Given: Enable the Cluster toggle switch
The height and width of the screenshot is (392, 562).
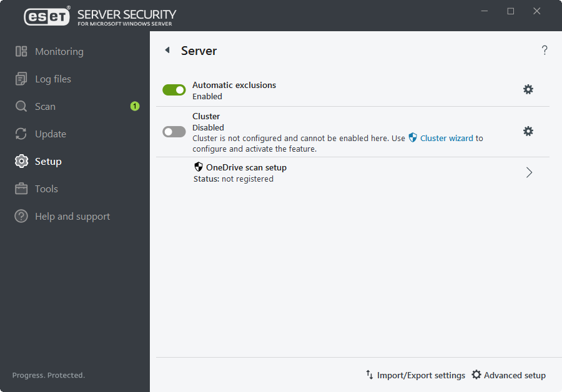Looking at the screenshot, I should pyautogui.click(x=174, y=131).
